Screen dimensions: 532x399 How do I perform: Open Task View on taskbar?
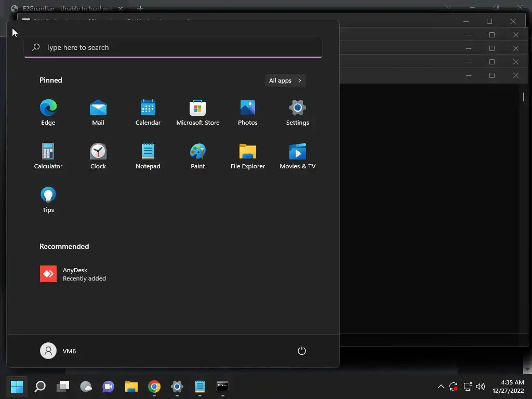(63, 387)
